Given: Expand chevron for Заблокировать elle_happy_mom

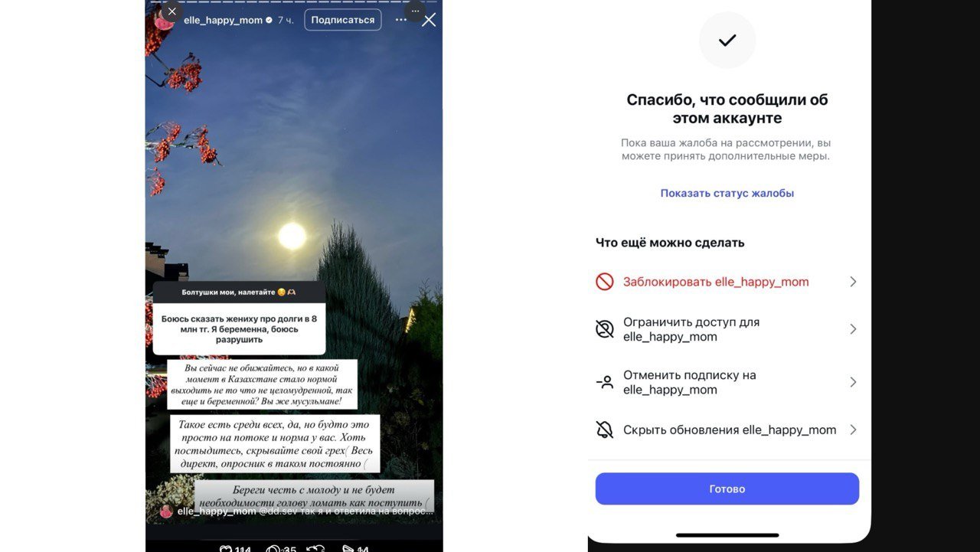Looking at the screenshot, I should (x=853, y=282).
